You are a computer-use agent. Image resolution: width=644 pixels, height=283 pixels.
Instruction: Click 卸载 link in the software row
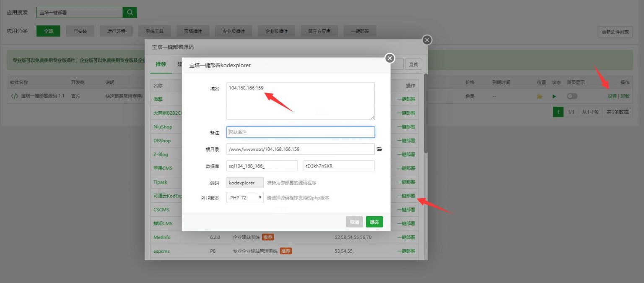click(625, 96)
